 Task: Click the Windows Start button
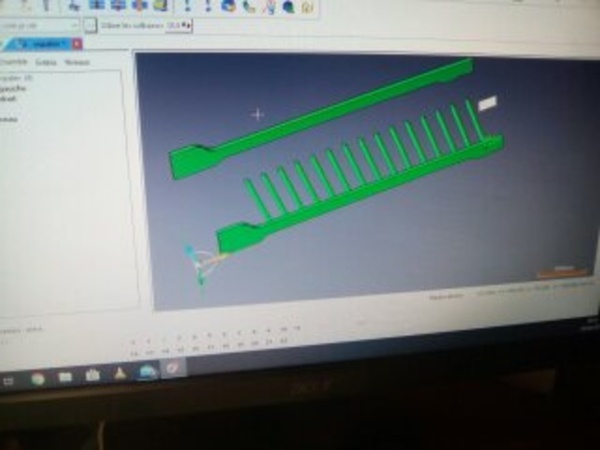(x=8, y=380)
